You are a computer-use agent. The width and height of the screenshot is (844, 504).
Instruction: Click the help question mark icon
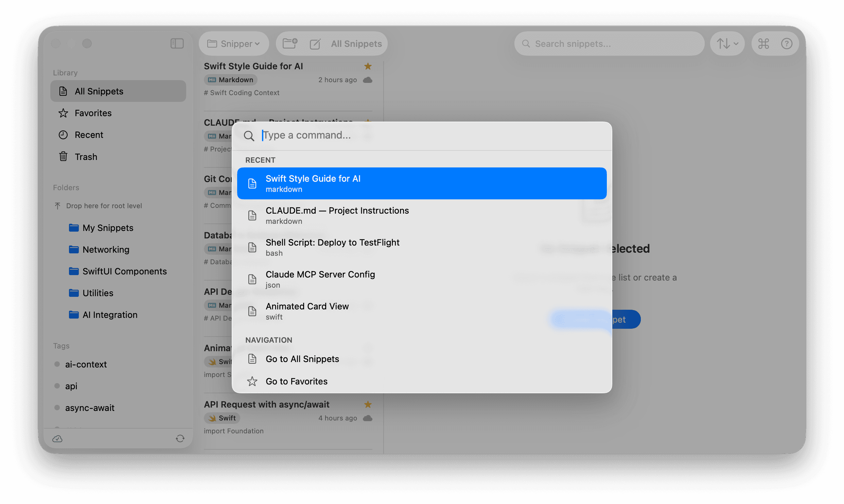tap(787, 43)
